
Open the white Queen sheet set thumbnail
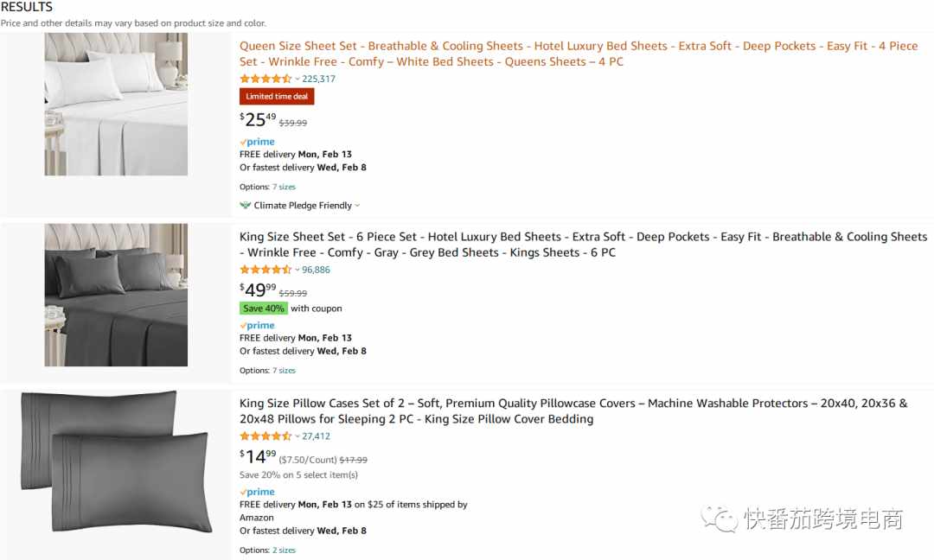point(116,105)
